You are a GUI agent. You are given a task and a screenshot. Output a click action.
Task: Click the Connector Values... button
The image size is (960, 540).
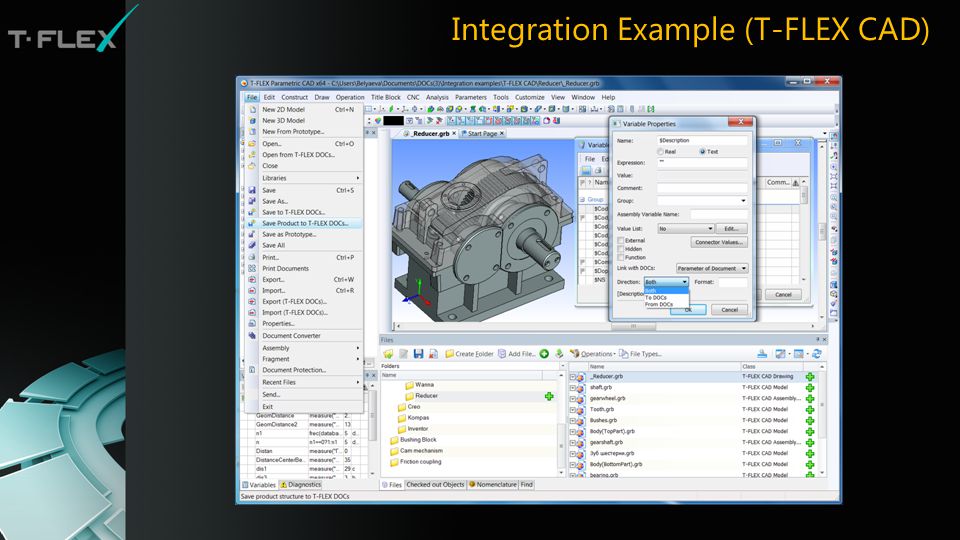pyautogui.click(x=719, y=242)
